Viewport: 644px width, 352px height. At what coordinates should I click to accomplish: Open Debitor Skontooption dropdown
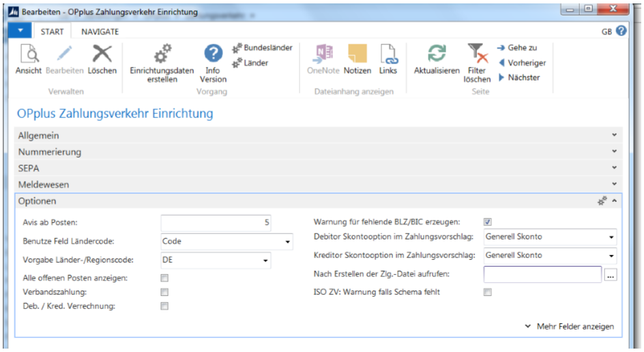[x=611, y=237]
